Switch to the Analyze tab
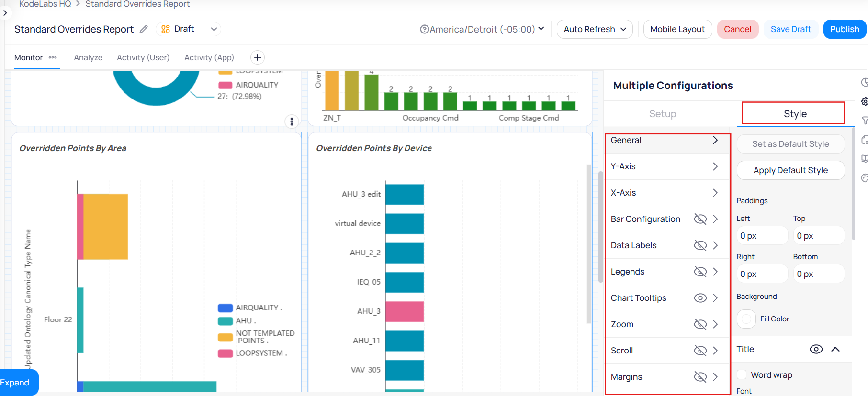Screen dimensions: 868x396 (88, 57)
